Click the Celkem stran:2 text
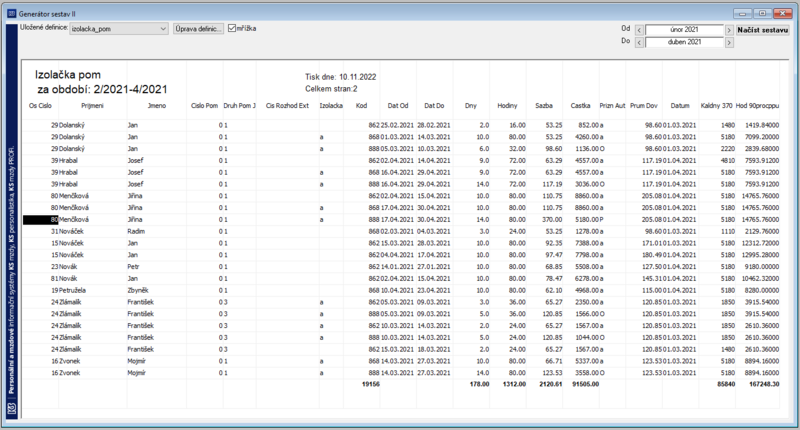Image resolution: width=800 pixels, height=430 pixels. coord(331,89)
